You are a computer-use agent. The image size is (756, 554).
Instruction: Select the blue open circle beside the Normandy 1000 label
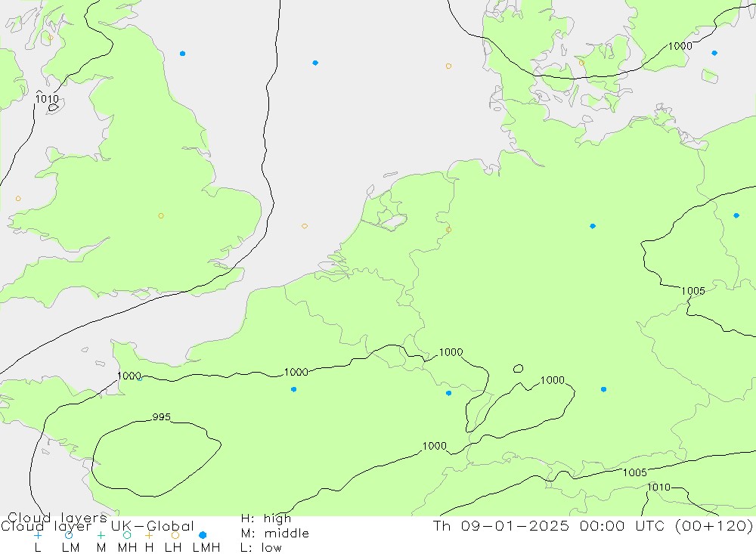point(139,379)
